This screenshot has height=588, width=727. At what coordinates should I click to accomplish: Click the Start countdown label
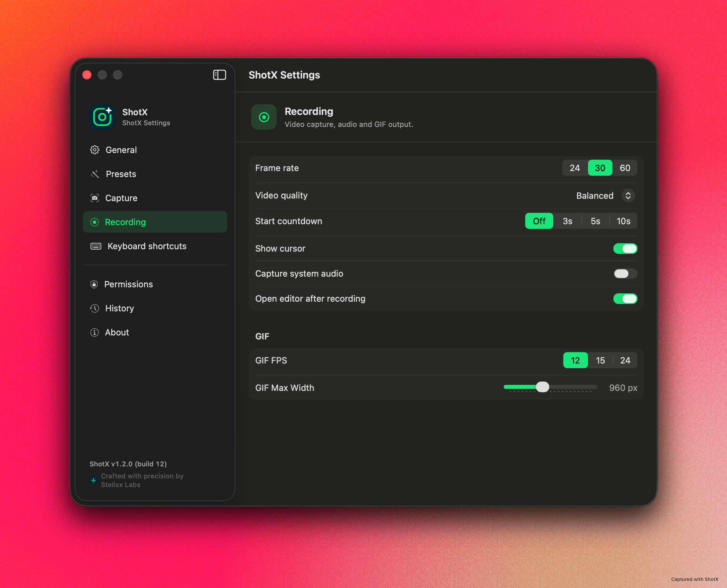pos(289,221)
